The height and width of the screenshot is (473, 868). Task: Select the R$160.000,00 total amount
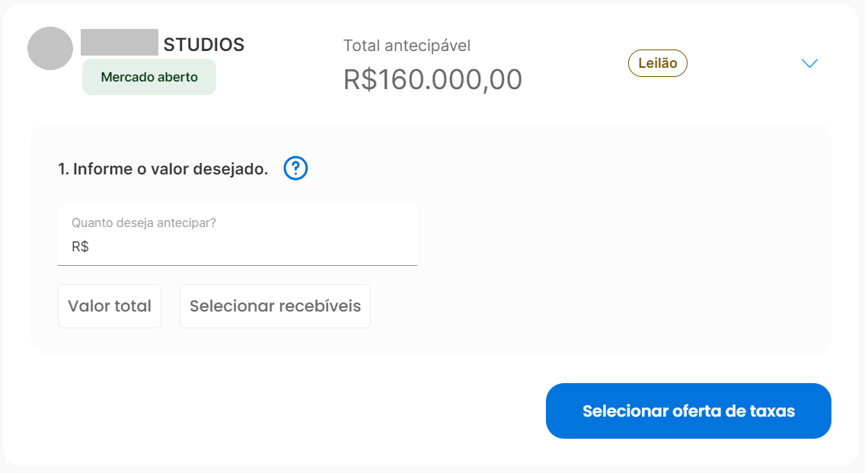tap(432, 79)
